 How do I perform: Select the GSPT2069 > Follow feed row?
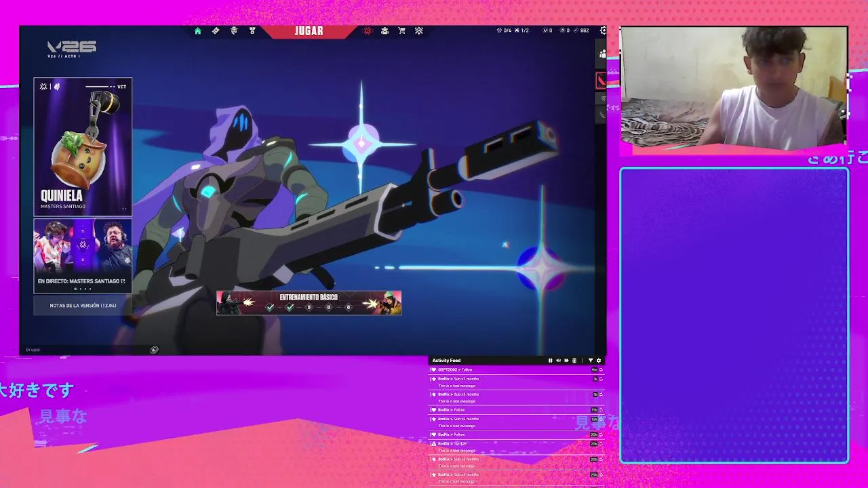tap(515, 370)
